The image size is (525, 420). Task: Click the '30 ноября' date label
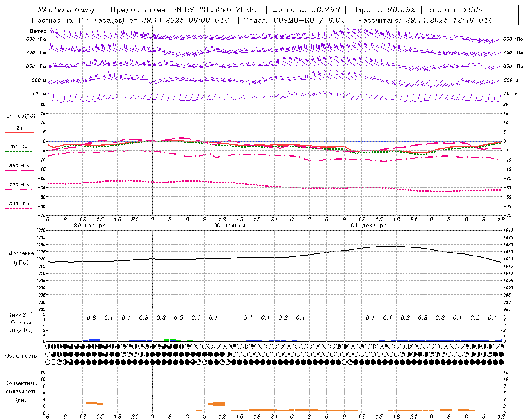[x=229, y=226]
